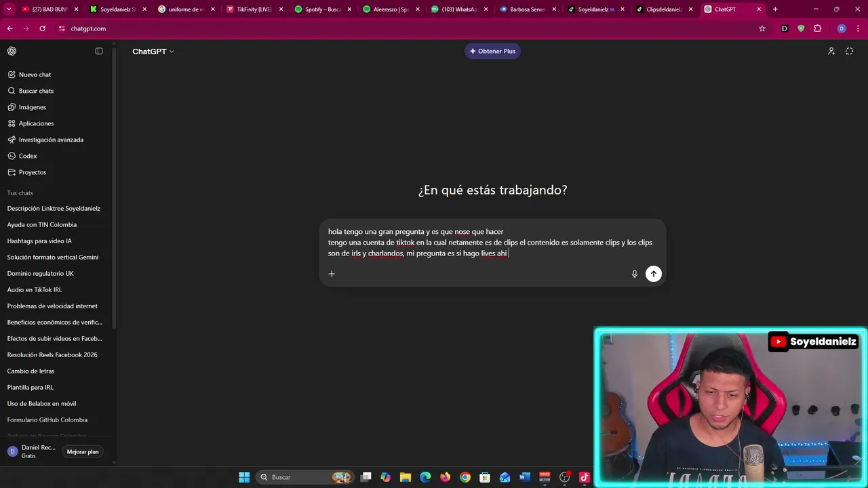Open the browser extensions puzzle icon
This screenshot has width=868, height=488.
817,28
